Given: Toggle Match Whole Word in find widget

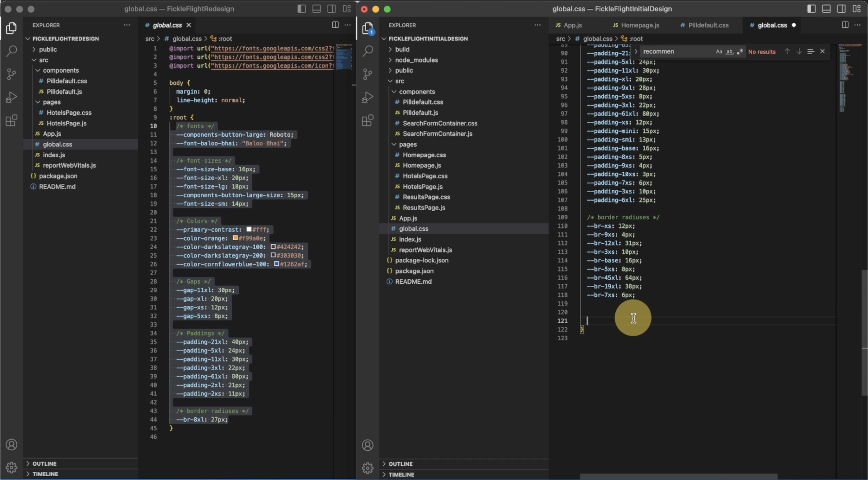Looking at the screenshot, I should [x=729, y=52].
